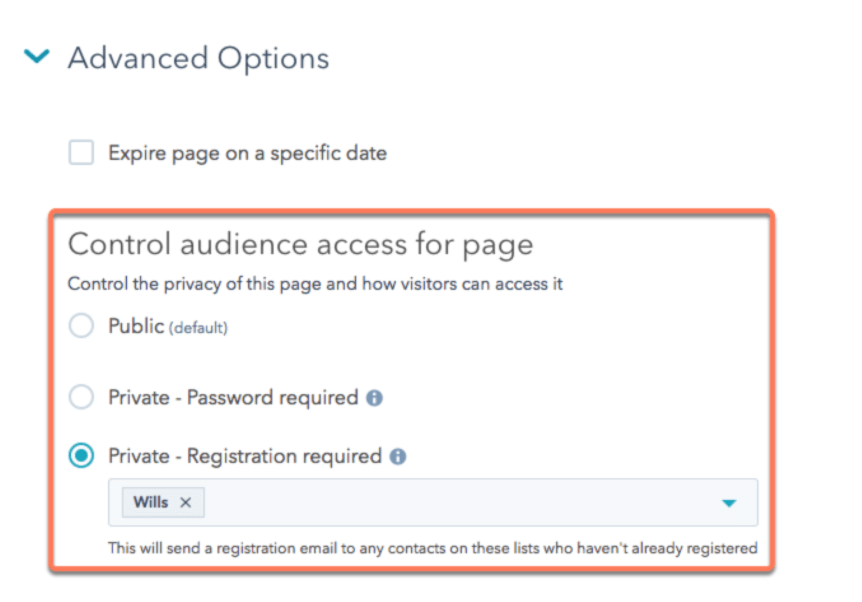Click the Public (default) label text
The height and width of the screenshot is (602, 862).
(168, 327)
